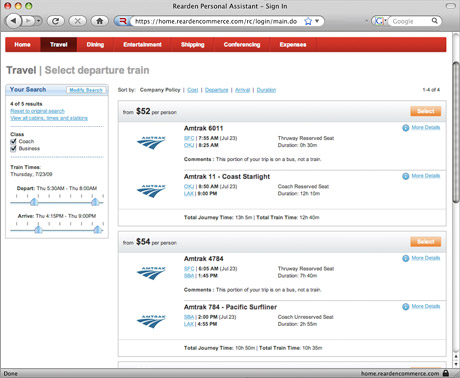The height and width of the screenshot is (378, 460).
Task: Click Amtrak logo beside Amtrak 4784
Action: [x=151, y=273]
